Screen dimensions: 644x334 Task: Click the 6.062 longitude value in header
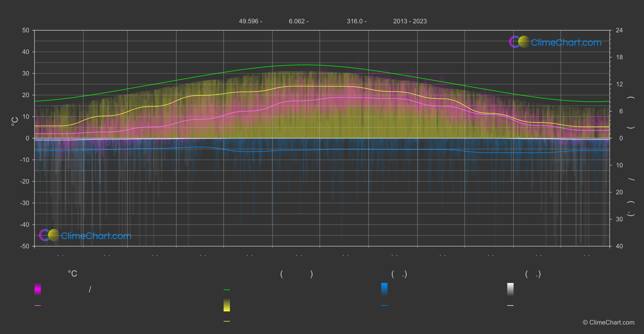298,21
